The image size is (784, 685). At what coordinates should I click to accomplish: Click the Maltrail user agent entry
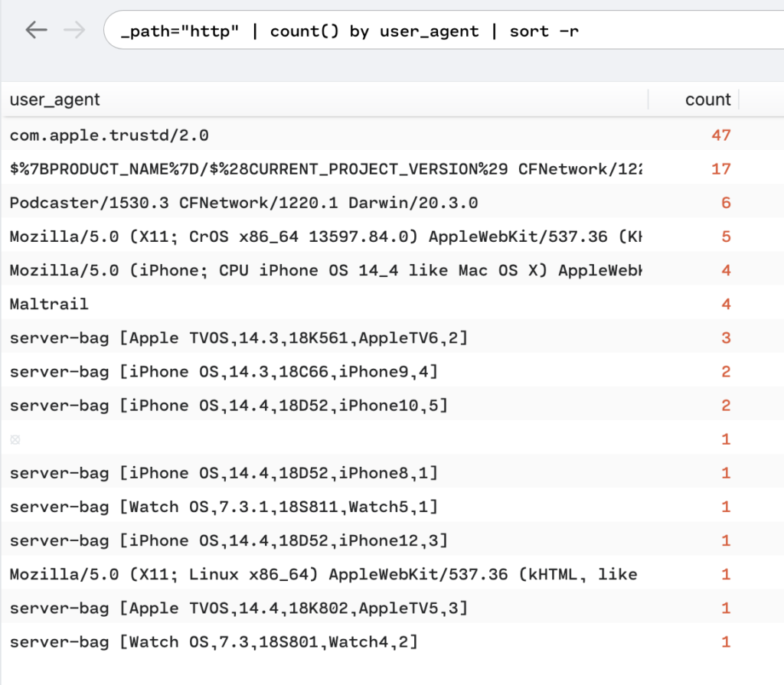(49, 304)
